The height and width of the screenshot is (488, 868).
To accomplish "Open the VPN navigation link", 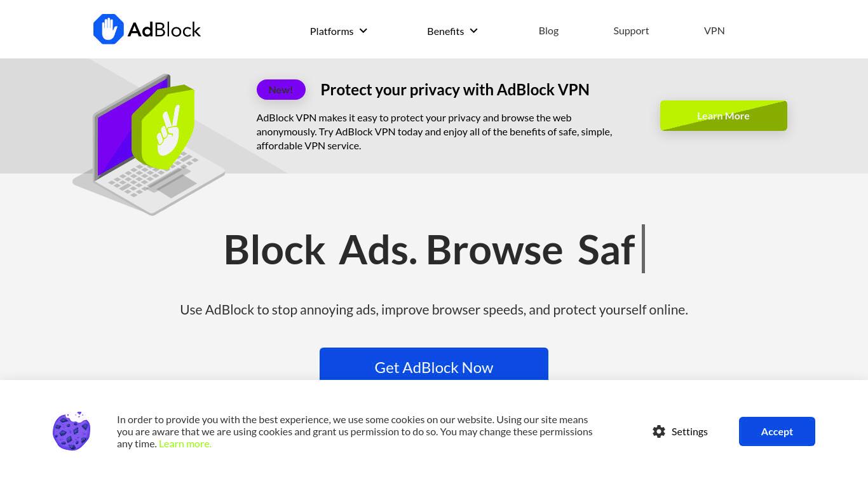I will click(714, 30).
